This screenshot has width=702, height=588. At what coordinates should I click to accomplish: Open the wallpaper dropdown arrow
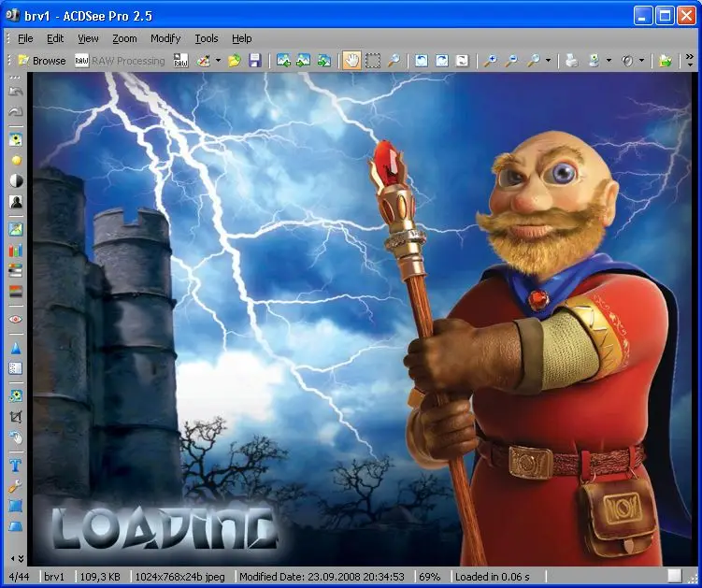(x=609, y=61)
